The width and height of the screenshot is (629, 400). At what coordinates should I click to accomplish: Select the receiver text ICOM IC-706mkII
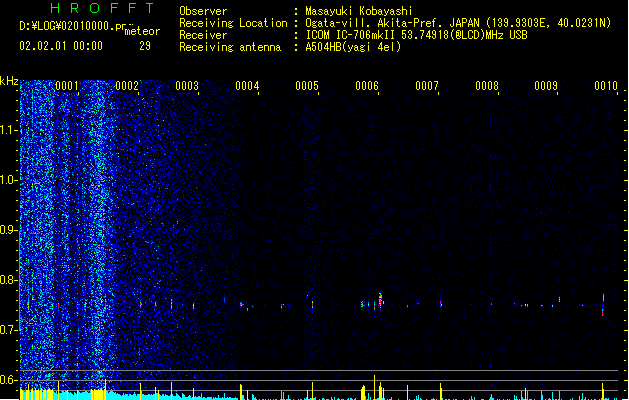[351, 35]
